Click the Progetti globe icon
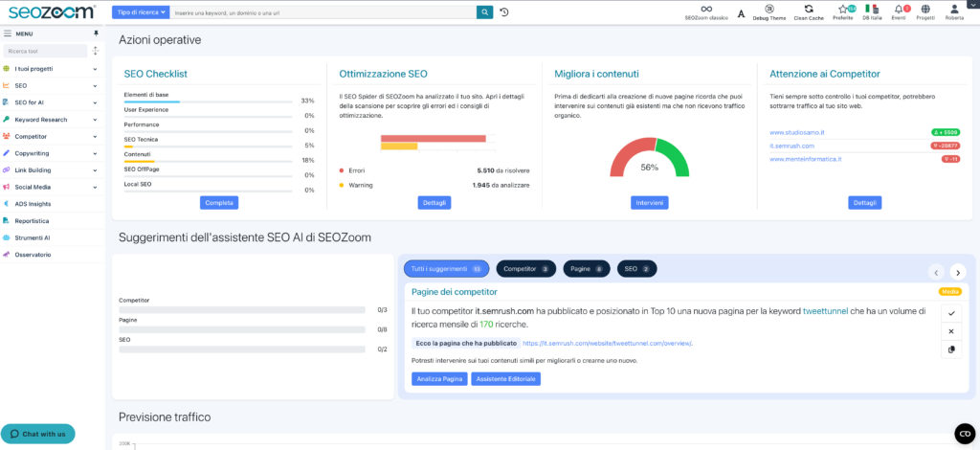This screenshot has height=450, width=980. click(924, 9)
